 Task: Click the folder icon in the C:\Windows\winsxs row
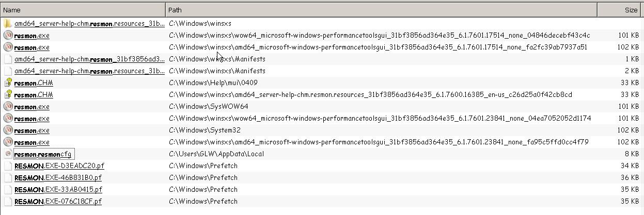click(x=8, y=24)
